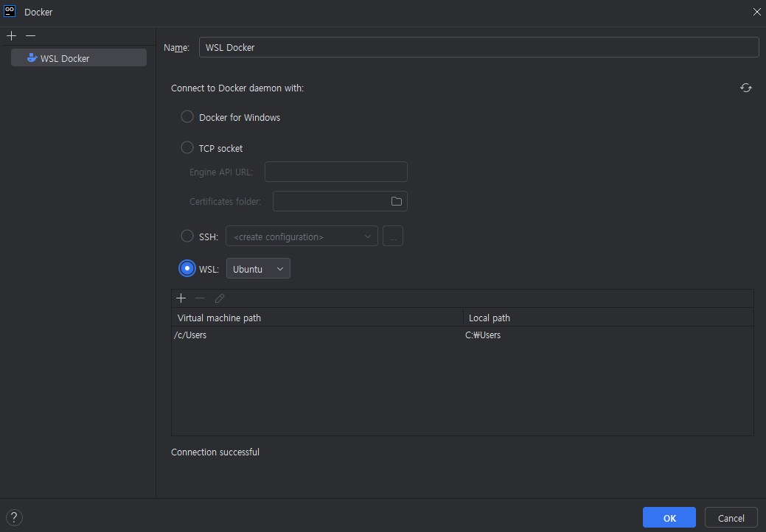
Task: Select the WSL radio button
Action: 187,268
